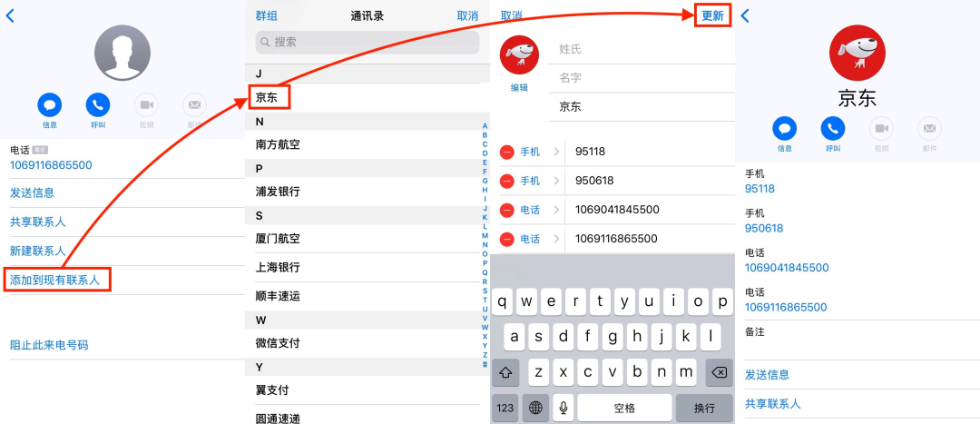980x424 pixels.
Task: Open the 手机 label chooser next to 950618
Action: 539,181
